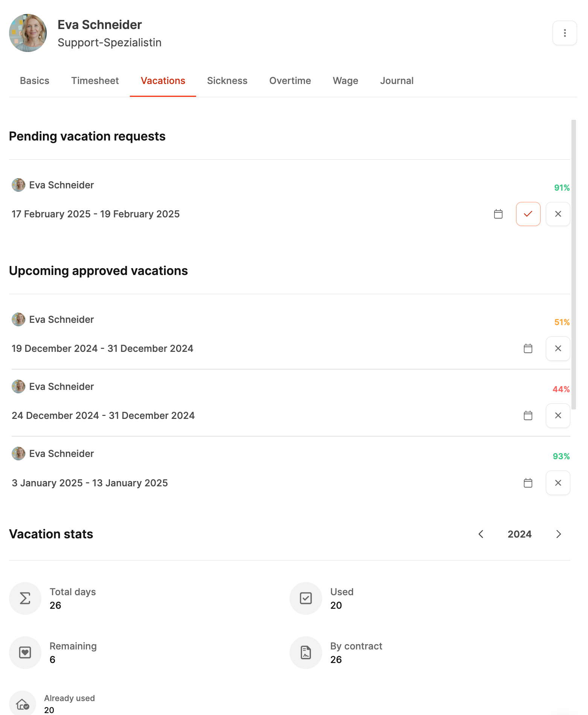588x715 pixels.
Task: Cancel the 19 December 2024 vacation
Action: (x=558, y=348)
